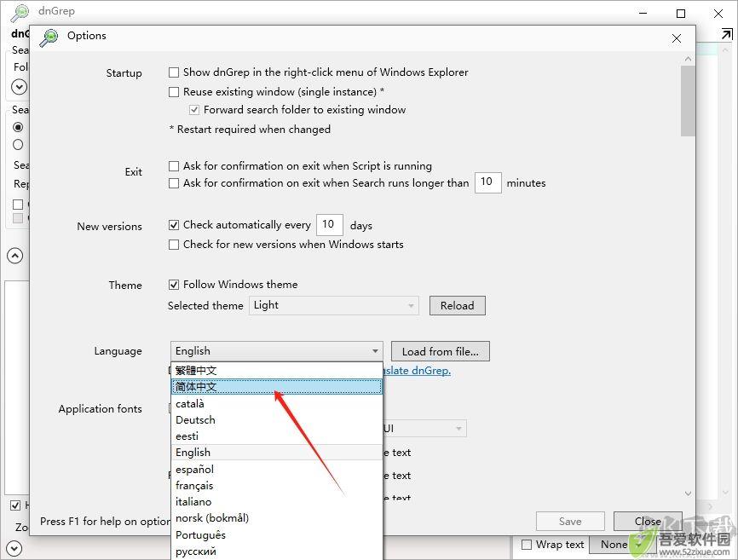Toggle Wrap text checkbox in main window
This screenshot has width=738, height=560.
(527, 545)
